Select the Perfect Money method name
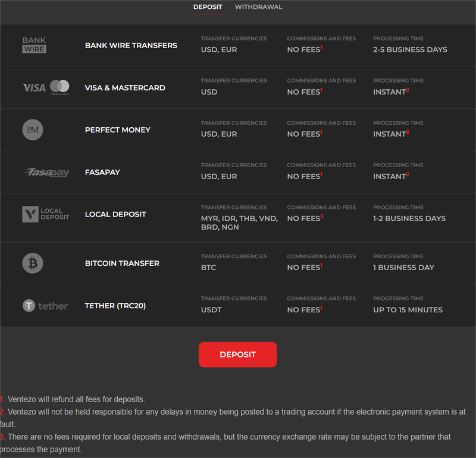Image resolution: width=476 pixels, height=458 pixels. click(x=118, y=130)
